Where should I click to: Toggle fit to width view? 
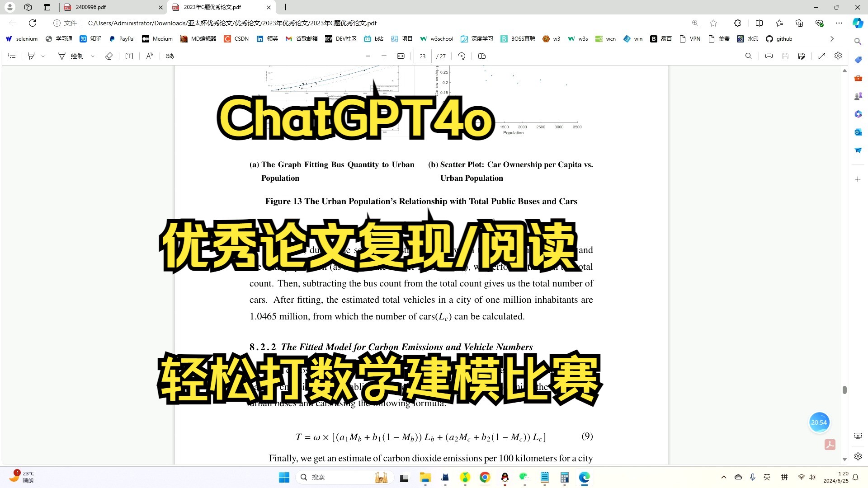(401, 56)
